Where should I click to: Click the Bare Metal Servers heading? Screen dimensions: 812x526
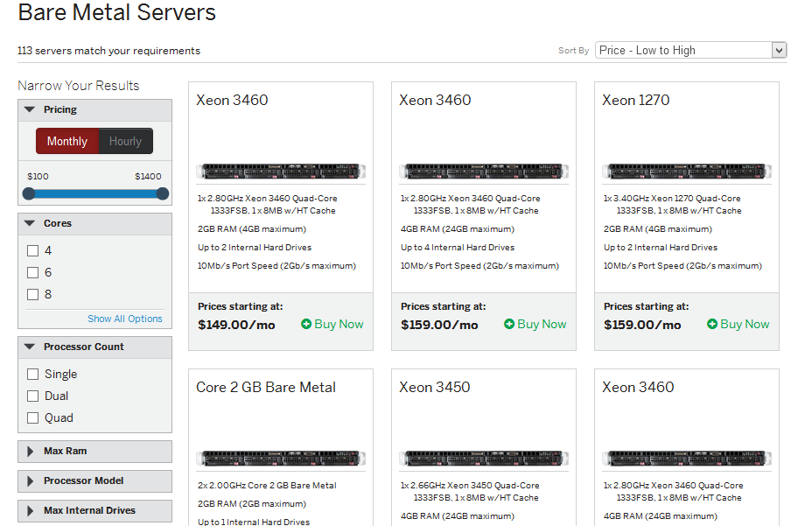(x=116, y=12)
